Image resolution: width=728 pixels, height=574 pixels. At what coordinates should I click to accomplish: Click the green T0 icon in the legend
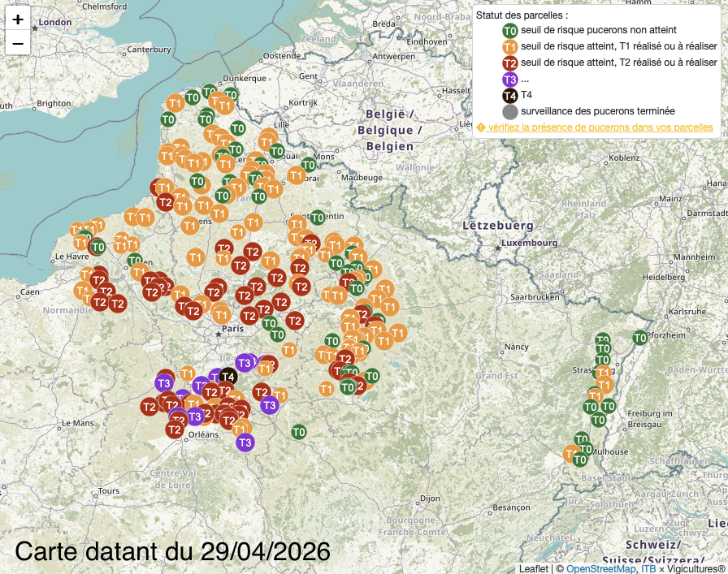pyautogui.click(x=510, y=31)
